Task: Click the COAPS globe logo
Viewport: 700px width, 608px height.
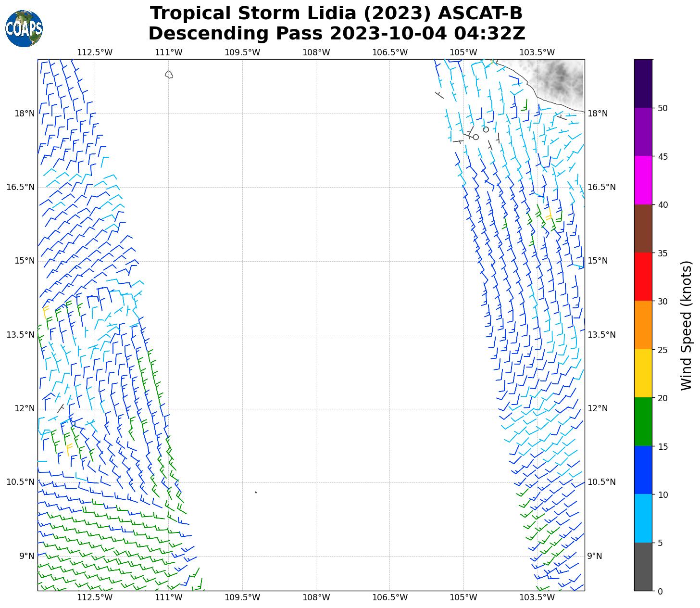Action: [24, 29]
